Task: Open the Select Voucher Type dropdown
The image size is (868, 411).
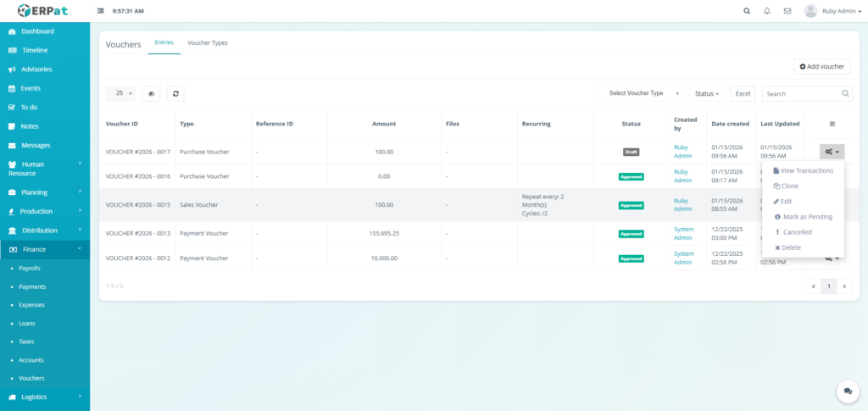Action: coord(640,93)
